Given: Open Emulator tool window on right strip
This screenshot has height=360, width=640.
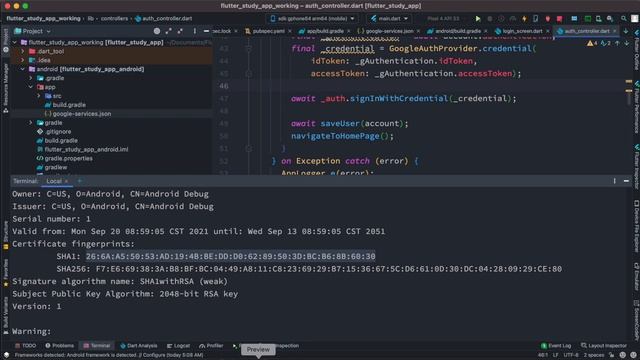Looking at the screenshot, I should [636, 276].
